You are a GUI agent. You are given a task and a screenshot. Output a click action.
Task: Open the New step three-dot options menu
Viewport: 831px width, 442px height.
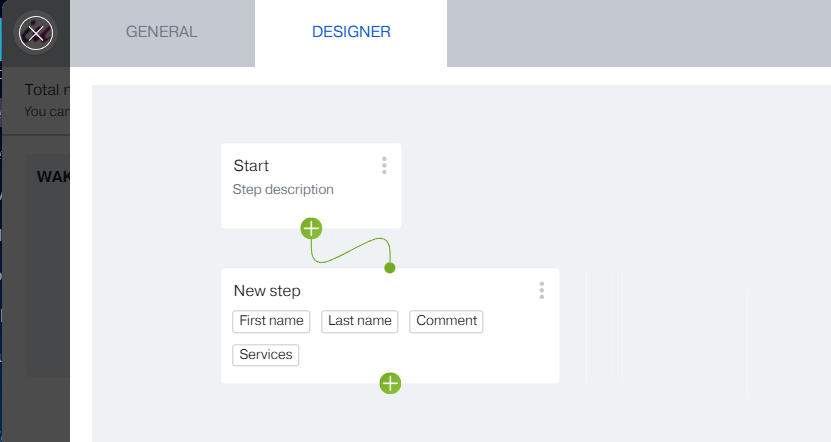point(542,290)
